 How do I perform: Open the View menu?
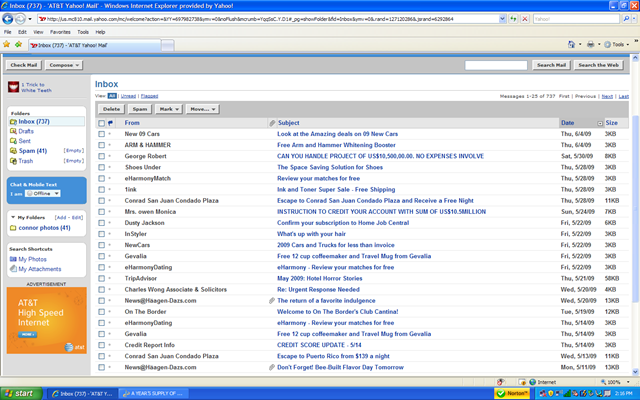coord(38,32)
